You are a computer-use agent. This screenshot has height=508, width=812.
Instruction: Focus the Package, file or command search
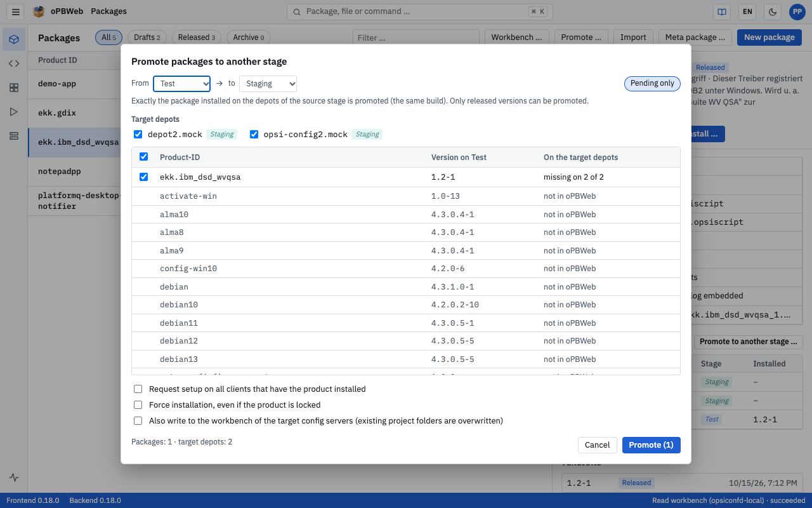(x=420, y=11)
